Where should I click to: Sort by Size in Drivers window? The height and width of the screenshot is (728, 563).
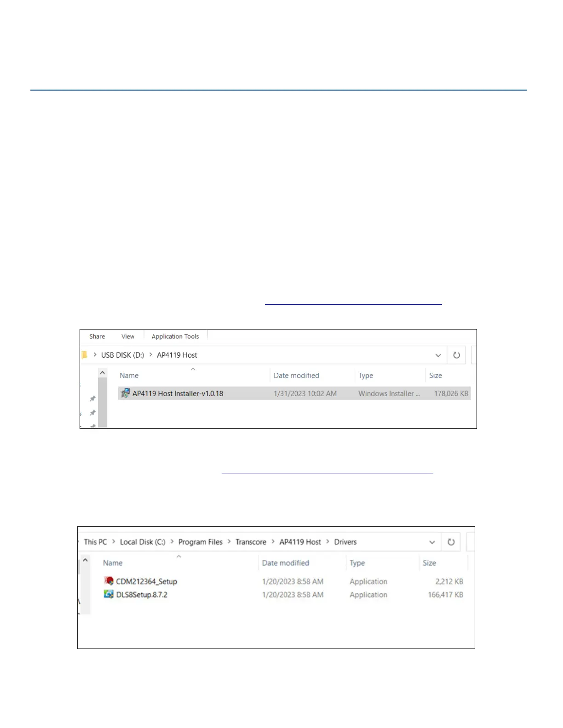(x=429, y=563)
